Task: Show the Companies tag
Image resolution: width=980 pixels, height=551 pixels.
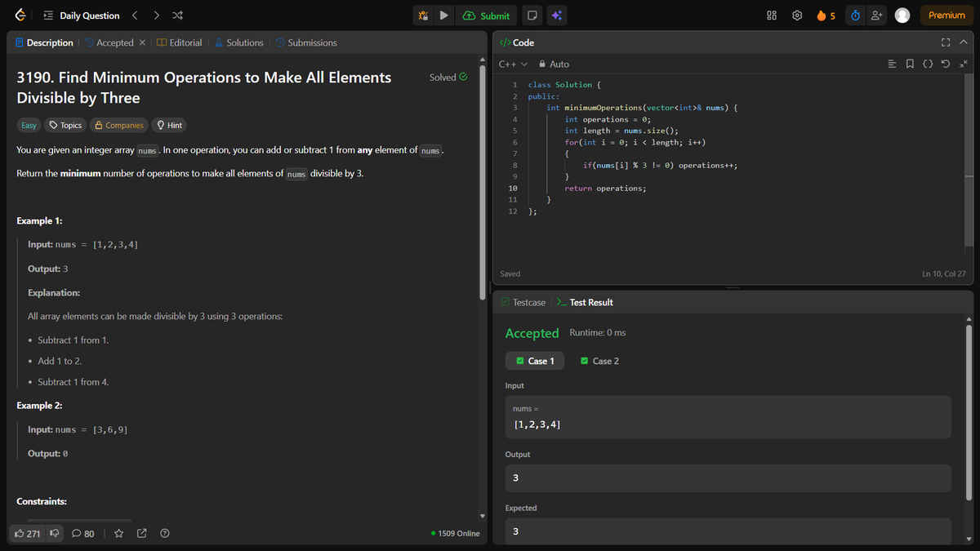Action: click(x=118, y=125)
